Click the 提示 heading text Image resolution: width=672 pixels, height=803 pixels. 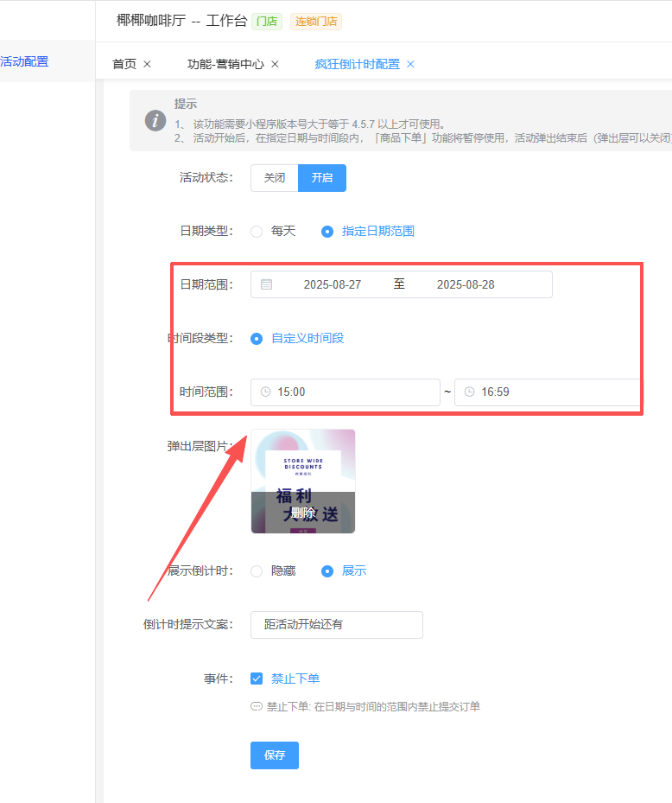pos(185,104)
